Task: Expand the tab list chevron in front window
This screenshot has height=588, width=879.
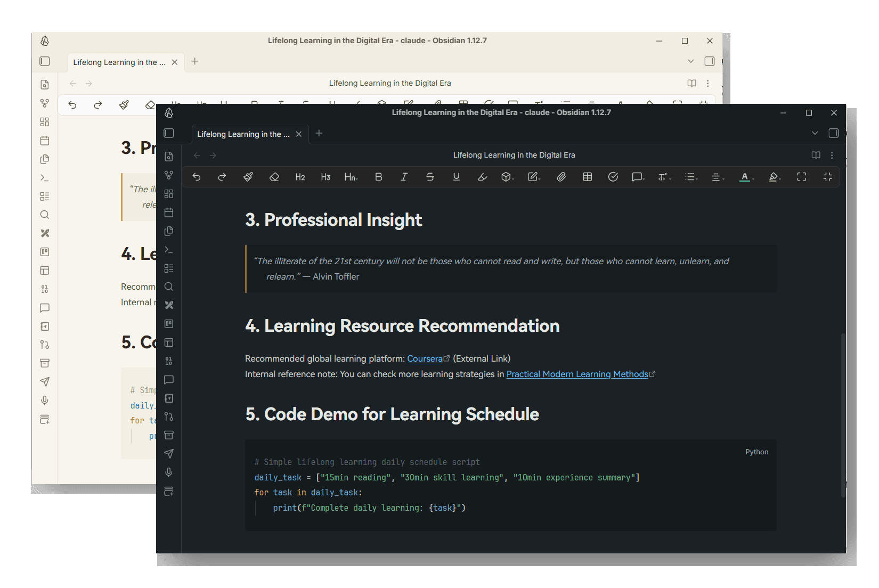Action: 815,133
